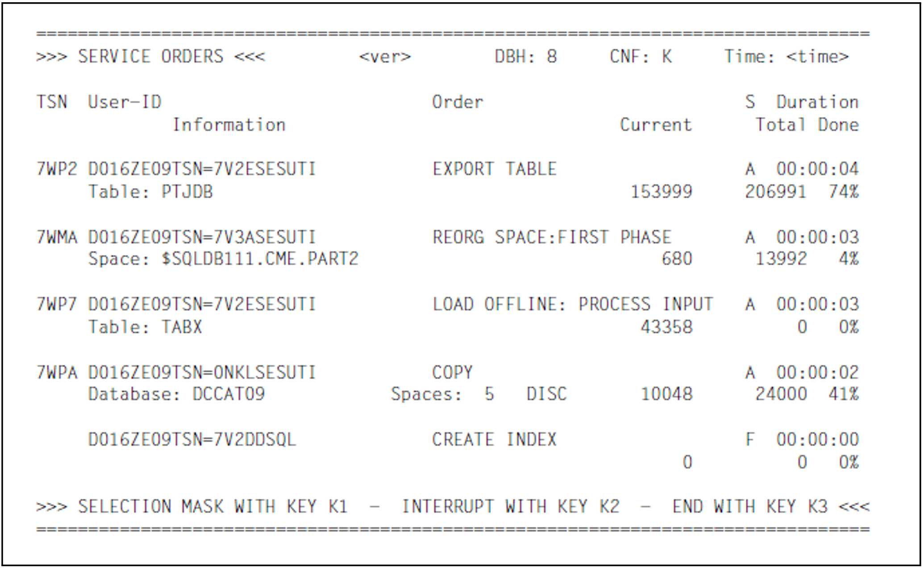Click TSN 7WMA row identifier
Screen dimensions: 924x568
pyautogui.click(x=56, y=237)
